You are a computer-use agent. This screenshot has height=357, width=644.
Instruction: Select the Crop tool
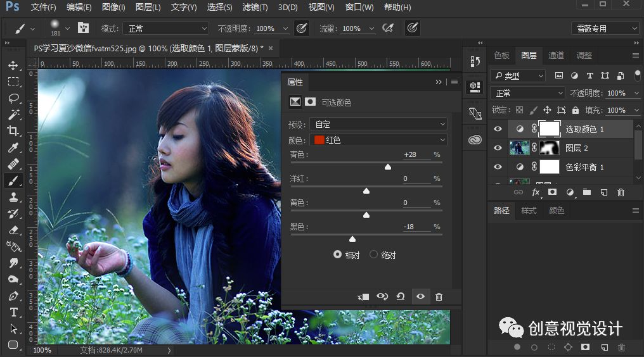coord(13,131)
